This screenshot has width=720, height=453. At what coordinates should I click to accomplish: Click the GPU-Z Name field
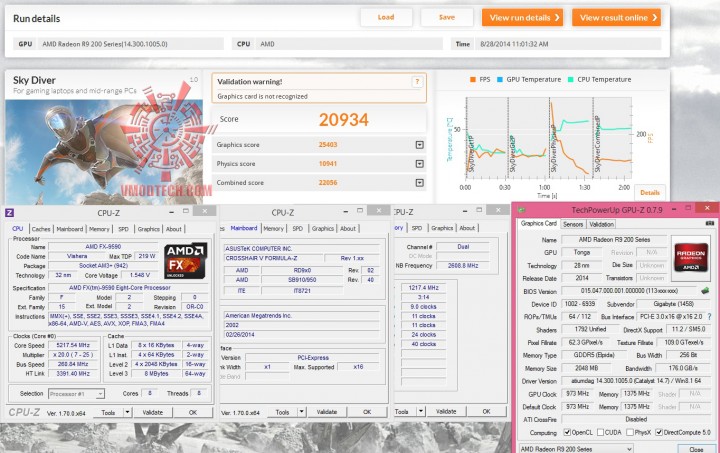point(614,240)
